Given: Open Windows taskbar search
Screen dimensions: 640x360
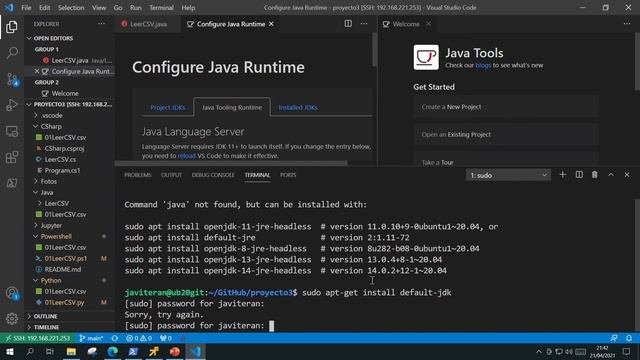Looking at the screenshot, I should click(x=30, y=351).
